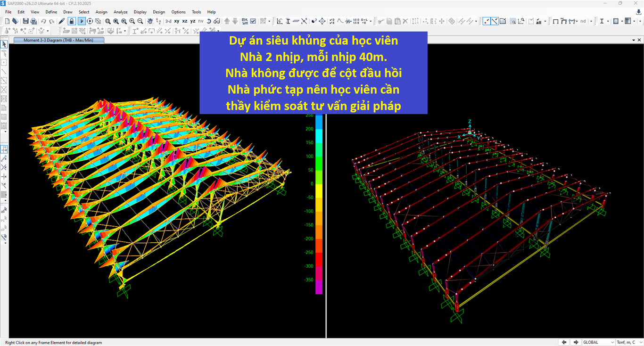The image size is (644, 346).
Task: Click the left arrow button in status bar
Action: tap(564, 342)
